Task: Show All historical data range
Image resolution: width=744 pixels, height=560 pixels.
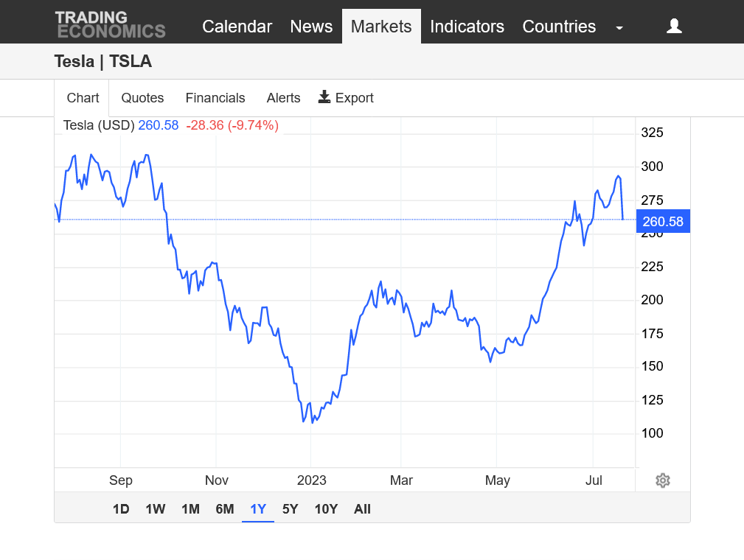Action: [362, 509]
